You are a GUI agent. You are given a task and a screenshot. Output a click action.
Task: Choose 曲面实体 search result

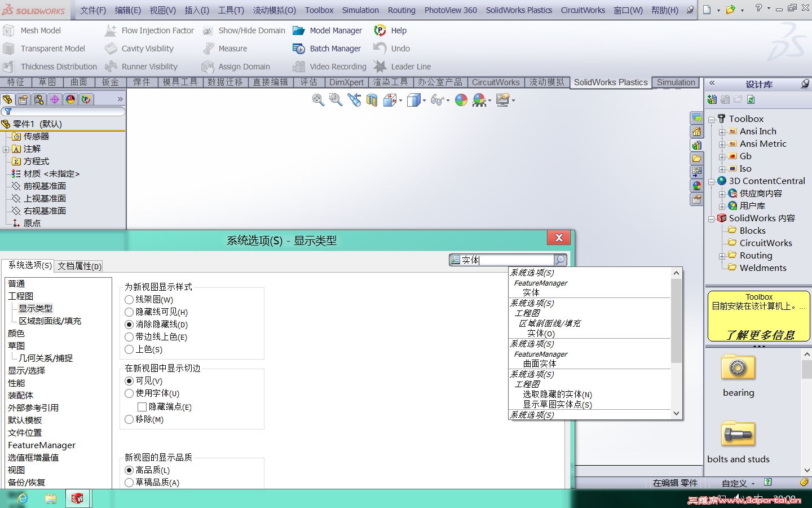pos(540,364)
